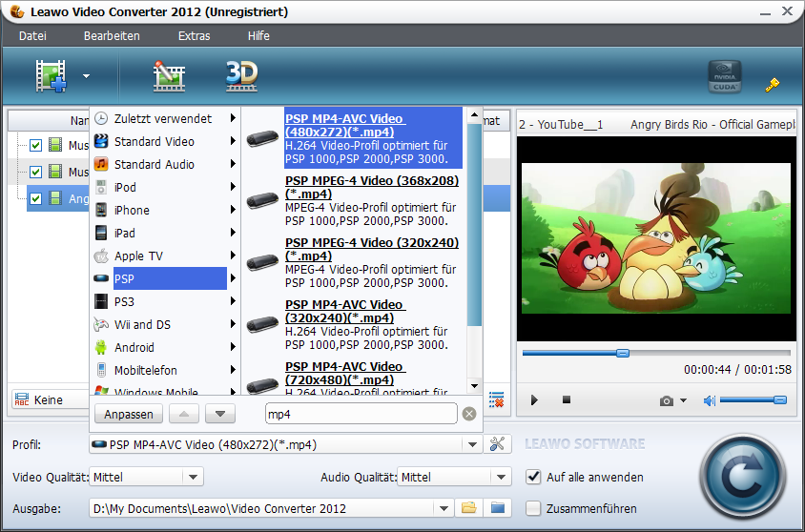Open profile settings wrench icon

(x=497, y=443)
